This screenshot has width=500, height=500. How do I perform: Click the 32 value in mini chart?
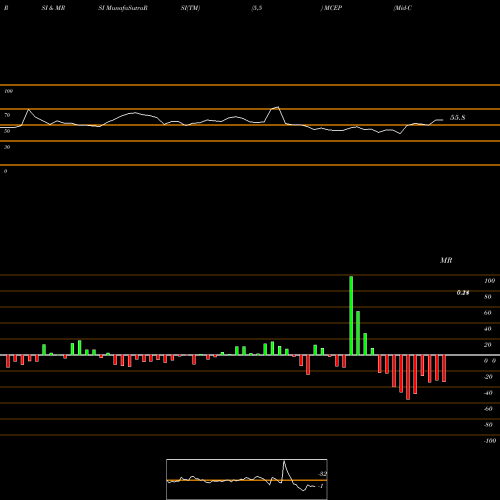coord(323,474)
